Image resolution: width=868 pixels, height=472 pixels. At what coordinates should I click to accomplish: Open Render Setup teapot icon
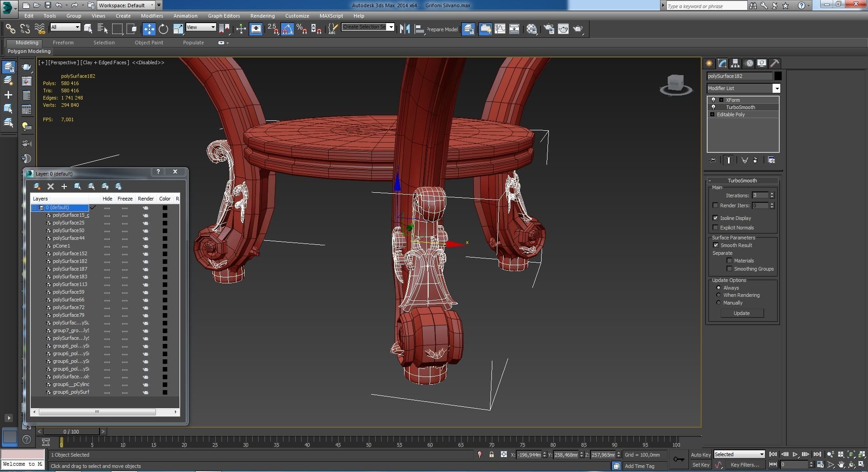(x=549, y=29)
